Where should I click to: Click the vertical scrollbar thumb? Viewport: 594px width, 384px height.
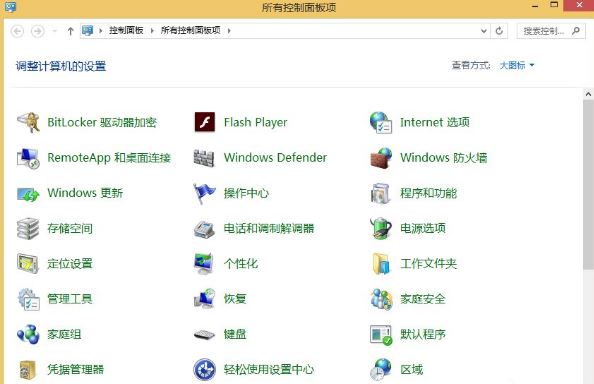point(588,185)
